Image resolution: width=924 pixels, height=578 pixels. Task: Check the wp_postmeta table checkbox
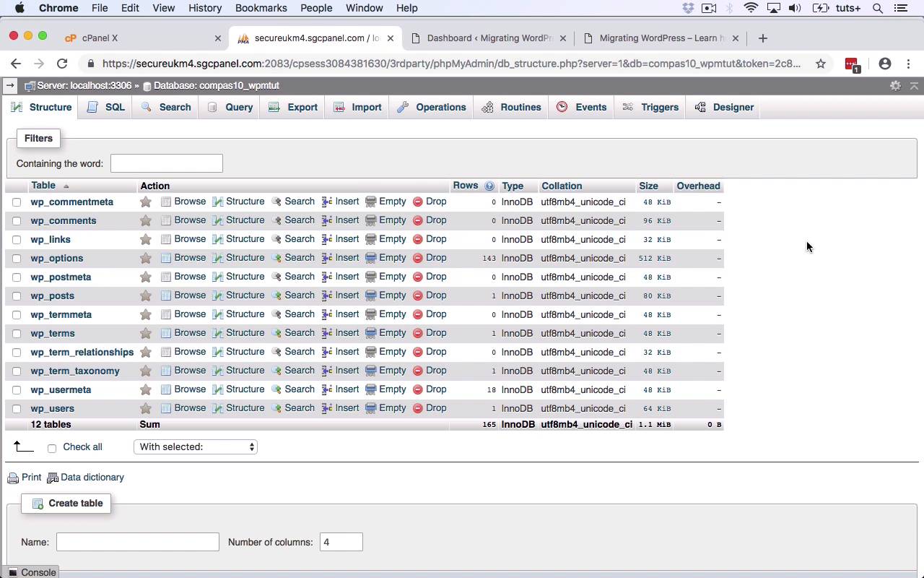17,277
